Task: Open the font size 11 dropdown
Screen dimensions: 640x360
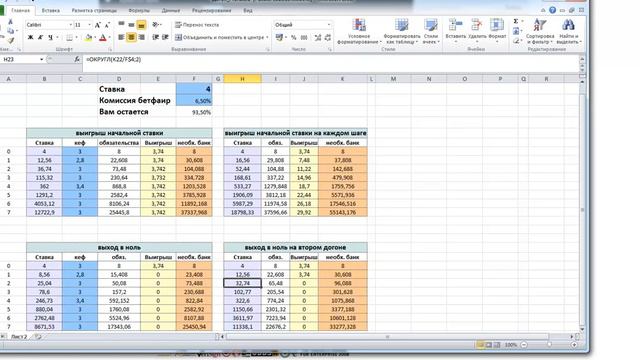Action: (x=89, y=25)
